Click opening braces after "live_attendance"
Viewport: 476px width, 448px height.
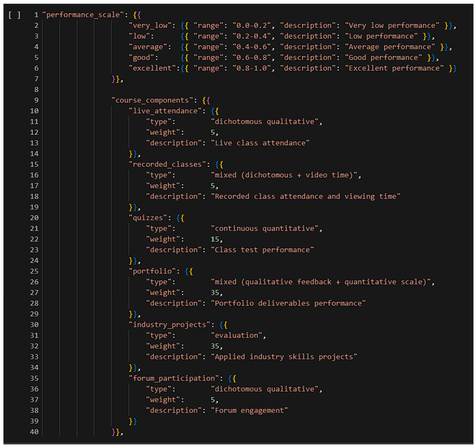(x=215, y=111)
